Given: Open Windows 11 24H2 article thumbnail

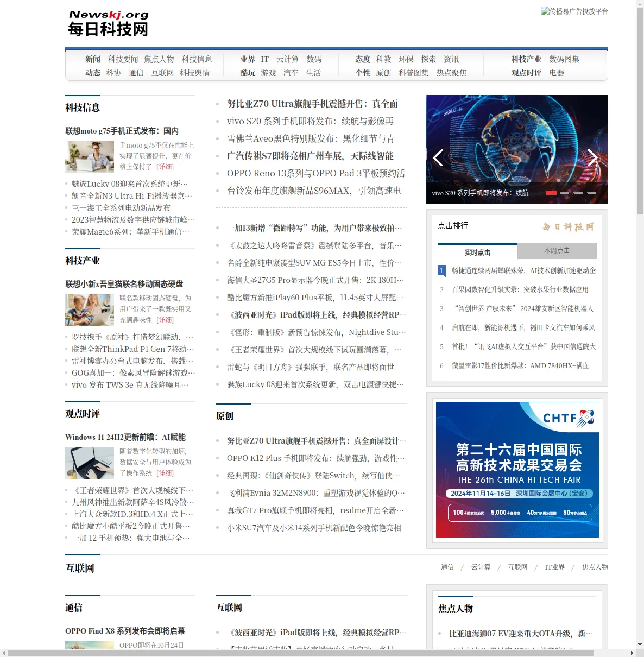Looking at the screenshot, I should pos(90,463).
